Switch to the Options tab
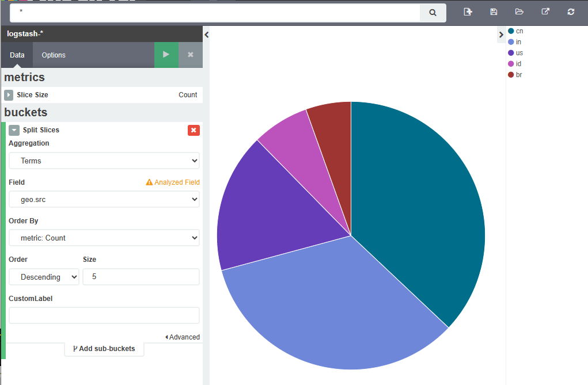588x385 pixels. click(x=54, y=55)
